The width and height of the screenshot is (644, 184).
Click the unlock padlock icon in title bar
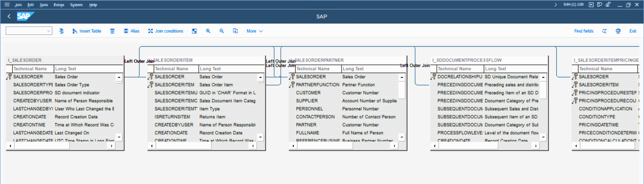tap(608, 4)
